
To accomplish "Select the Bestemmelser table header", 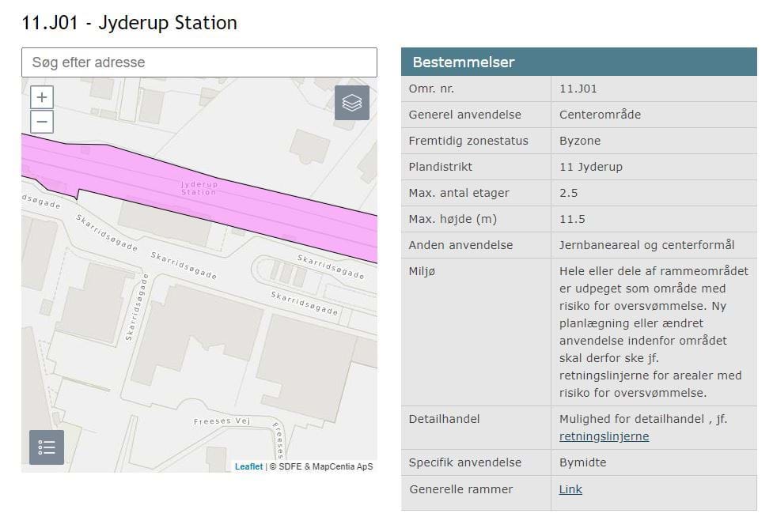I will [578, 62].
